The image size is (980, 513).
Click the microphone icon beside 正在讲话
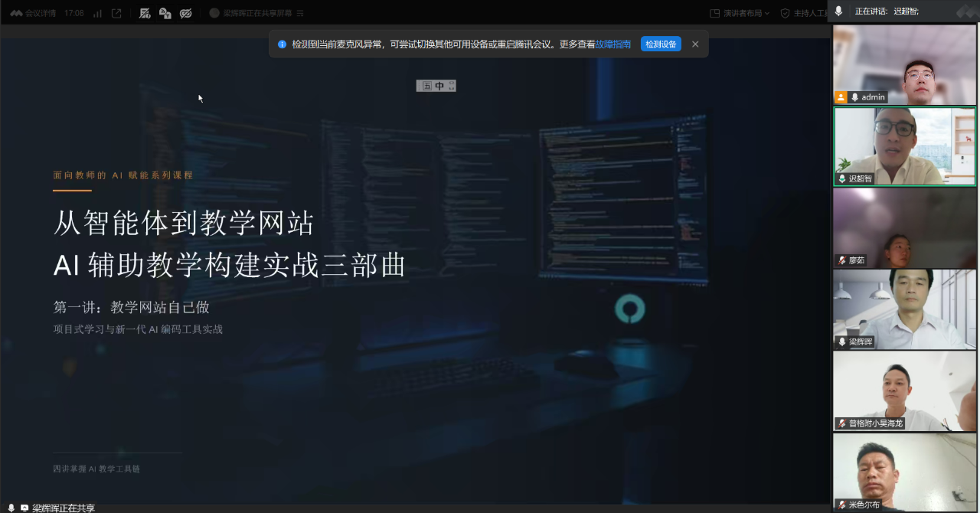tap(838, 11)
